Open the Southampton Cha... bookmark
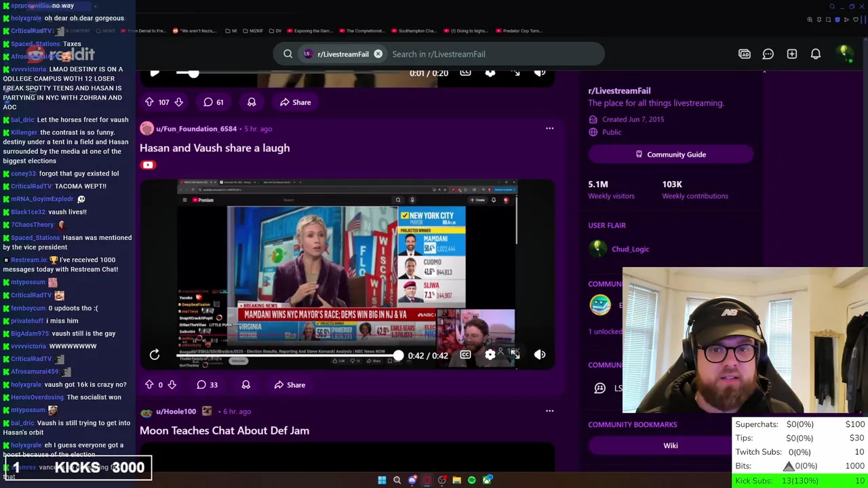Image resolution: width=868 pixels, height=488 pixels. click(413, 30)
